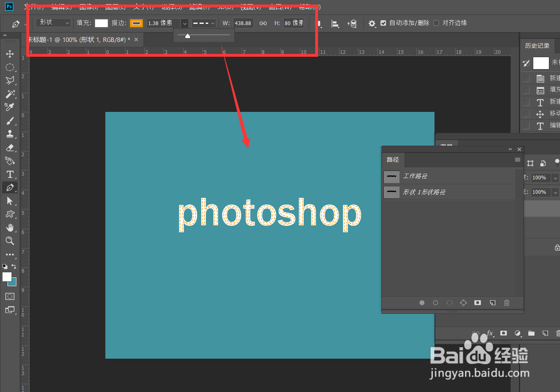560x392 pixels.
Task: Set history brush source for 填充 state
Action: pos(526,90)
